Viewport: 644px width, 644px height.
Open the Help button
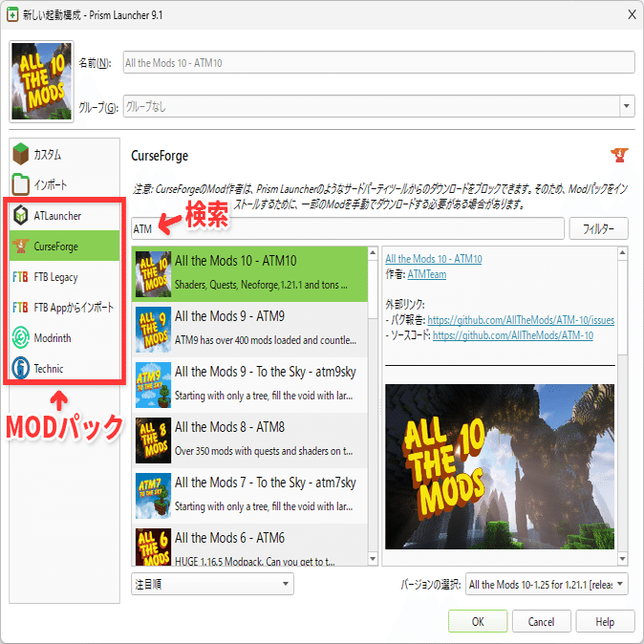pyautogui.click(x=605, y=621)
